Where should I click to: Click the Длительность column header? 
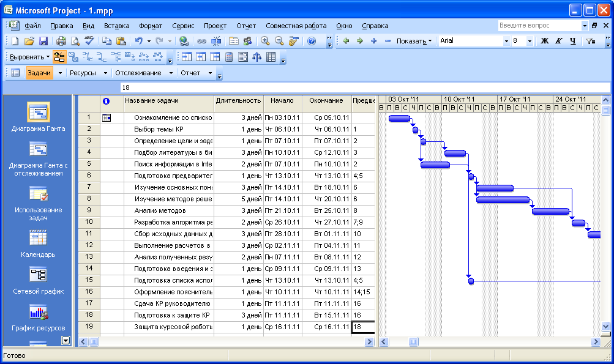[239, 104]
